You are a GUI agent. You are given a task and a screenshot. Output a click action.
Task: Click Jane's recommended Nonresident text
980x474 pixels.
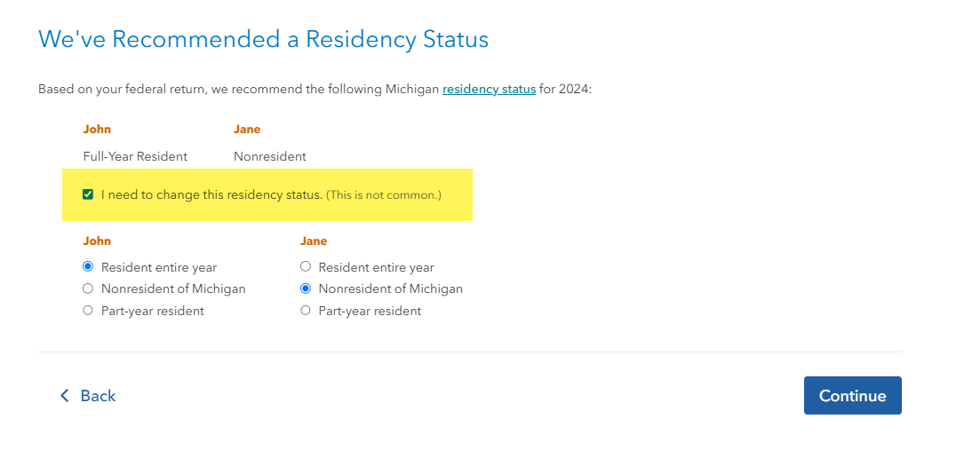tap(269, 156)
